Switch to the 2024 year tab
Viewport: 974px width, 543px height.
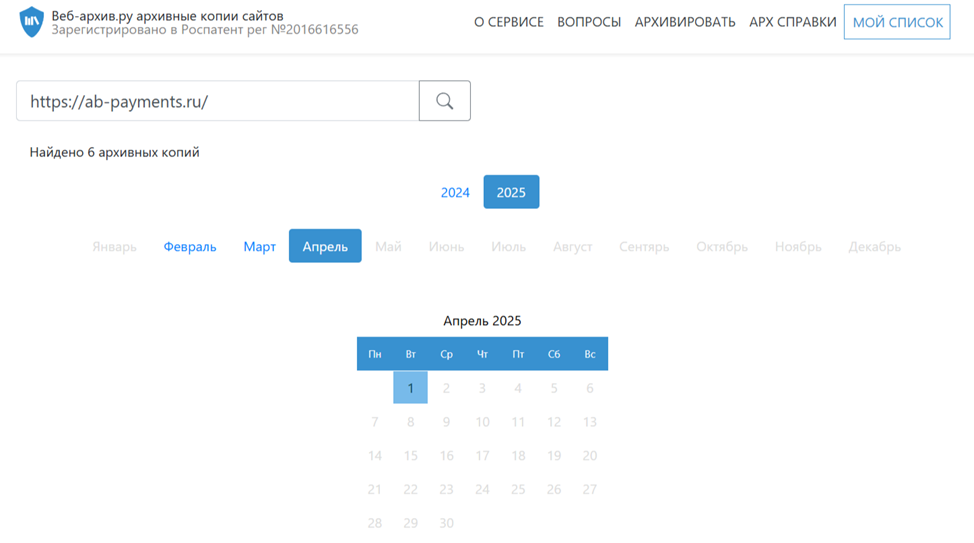point(455,192)
